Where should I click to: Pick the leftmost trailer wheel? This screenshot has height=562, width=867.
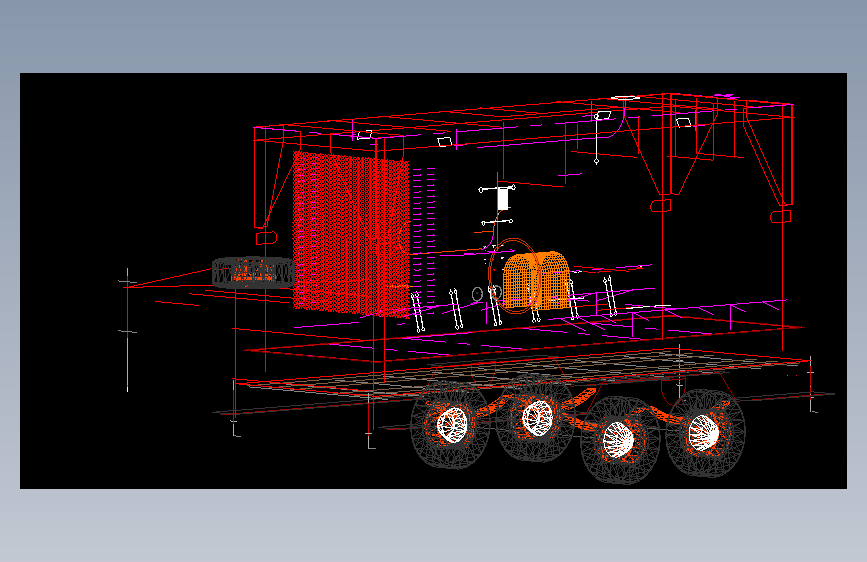coord(450,425)
